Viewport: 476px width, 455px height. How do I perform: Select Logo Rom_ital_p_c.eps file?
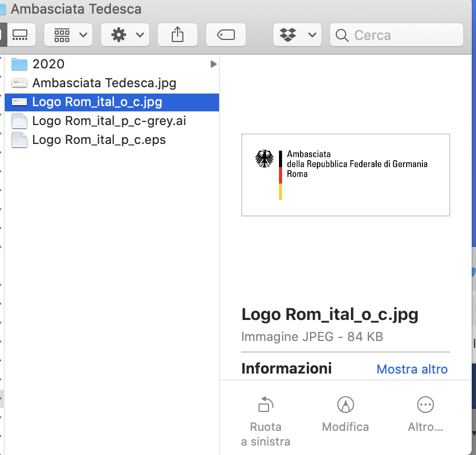coord(112,140)
